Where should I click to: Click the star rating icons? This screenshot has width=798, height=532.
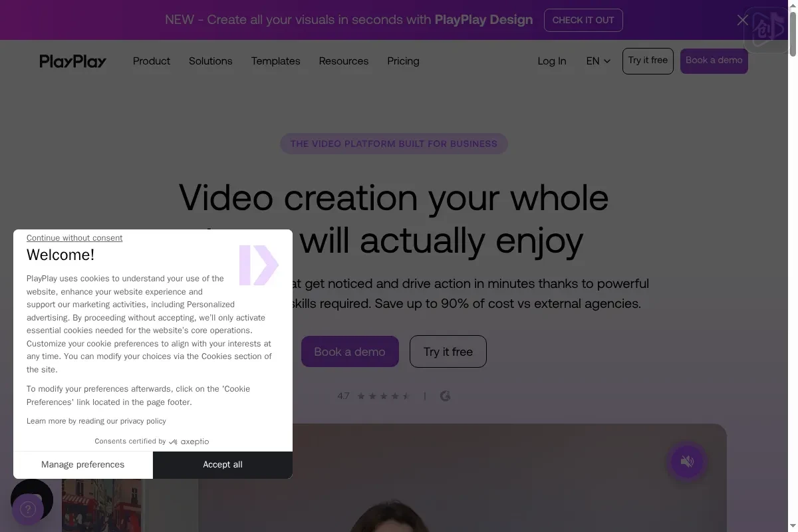click(384, 396)
